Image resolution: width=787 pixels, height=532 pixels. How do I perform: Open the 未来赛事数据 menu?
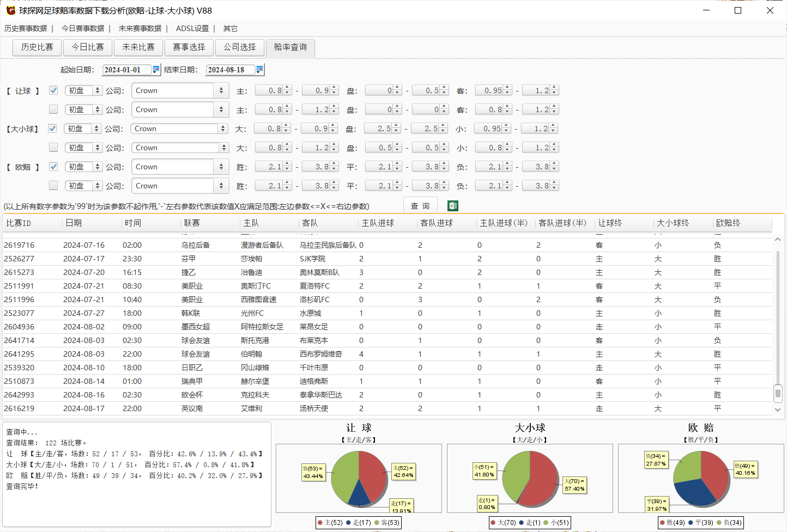point(140,28)
